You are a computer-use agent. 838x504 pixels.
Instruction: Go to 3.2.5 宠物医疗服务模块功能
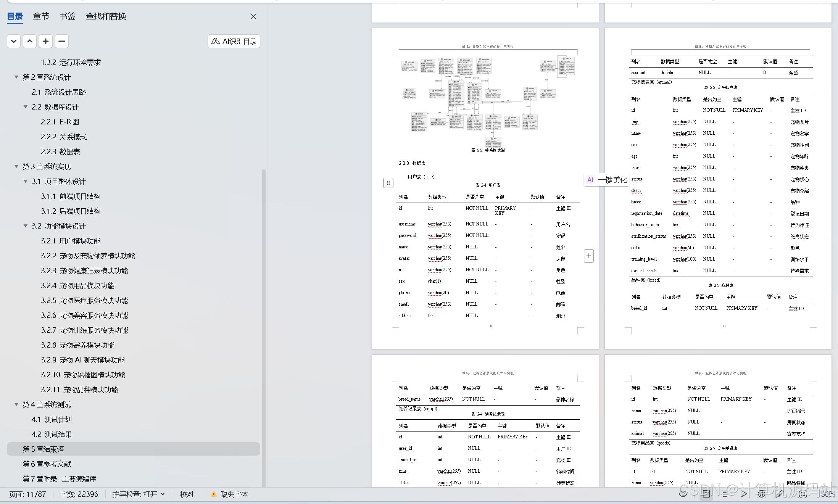(x=84, y=300)
